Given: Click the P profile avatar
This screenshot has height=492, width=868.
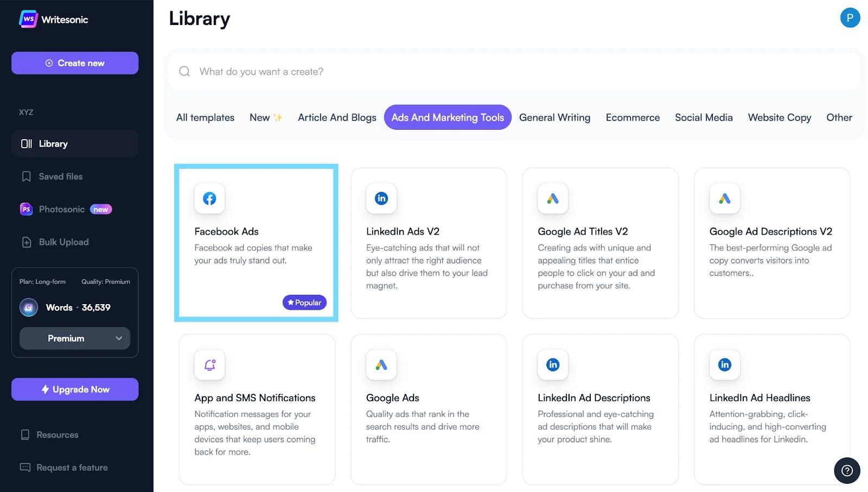Looking at the screenshot, I should [850, 17].
